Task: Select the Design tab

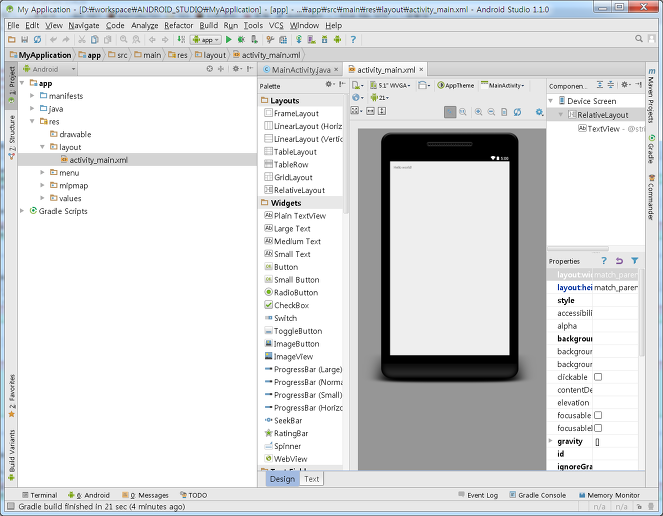Action: click(282, 479)
